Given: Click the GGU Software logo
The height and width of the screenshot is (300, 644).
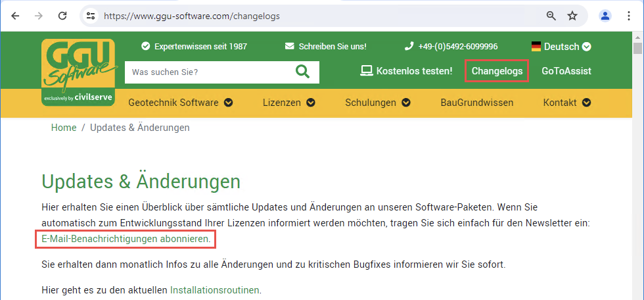Looking at the screenshot, I should tap(78, 72).
